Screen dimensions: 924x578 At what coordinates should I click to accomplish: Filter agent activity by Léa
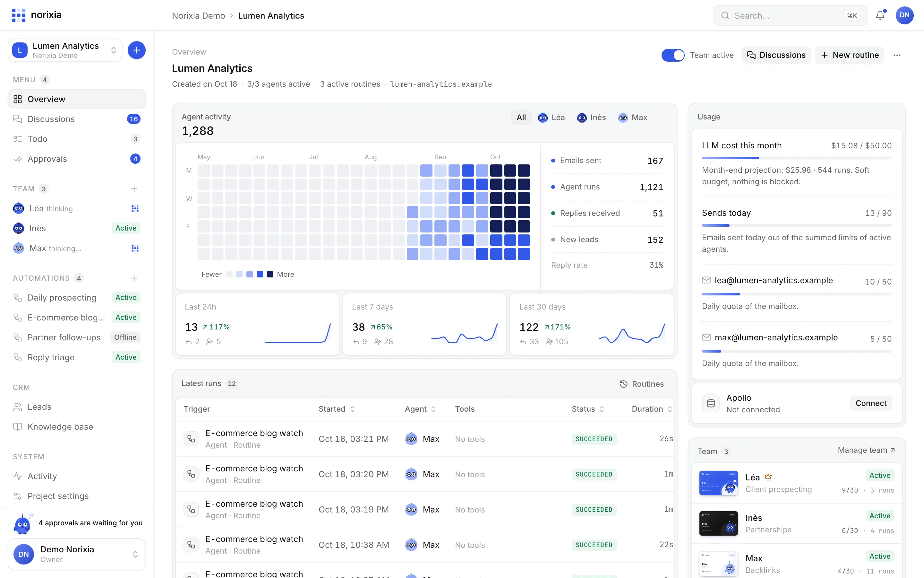click(x=551, y=117)
